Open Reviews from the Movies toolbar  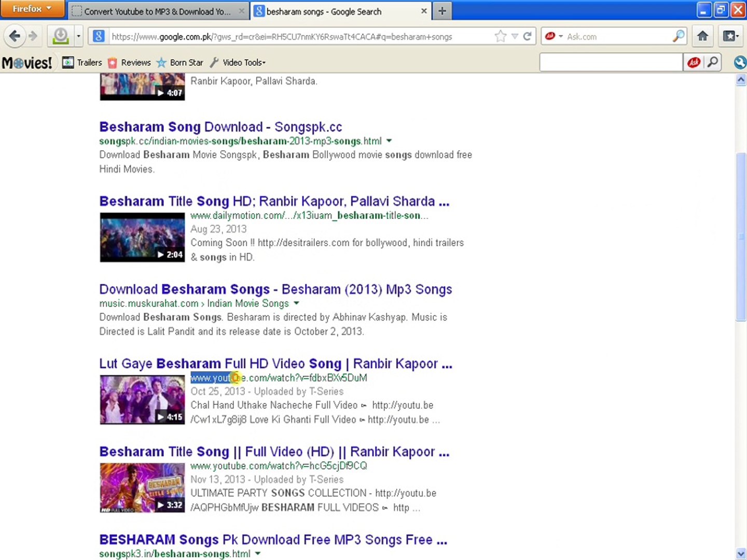[x=129, y=63]
